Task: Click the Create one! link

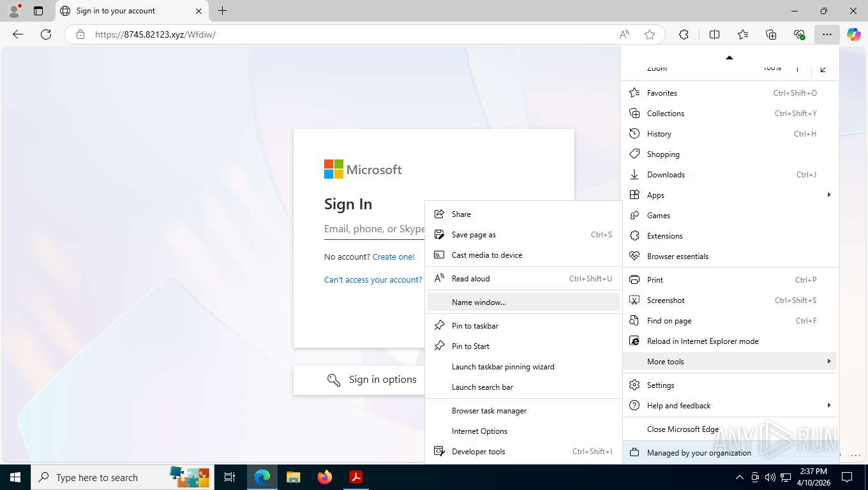Action: point(393,257)
